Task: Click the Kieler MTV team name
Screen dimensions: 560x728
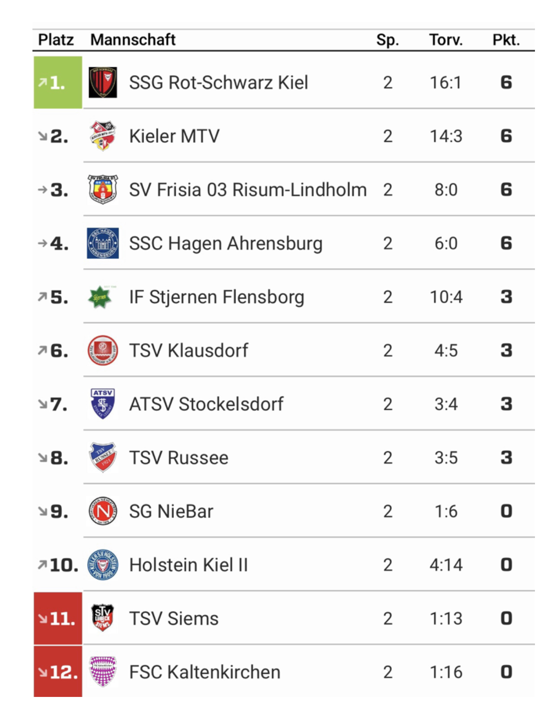Action: (174, 136)
